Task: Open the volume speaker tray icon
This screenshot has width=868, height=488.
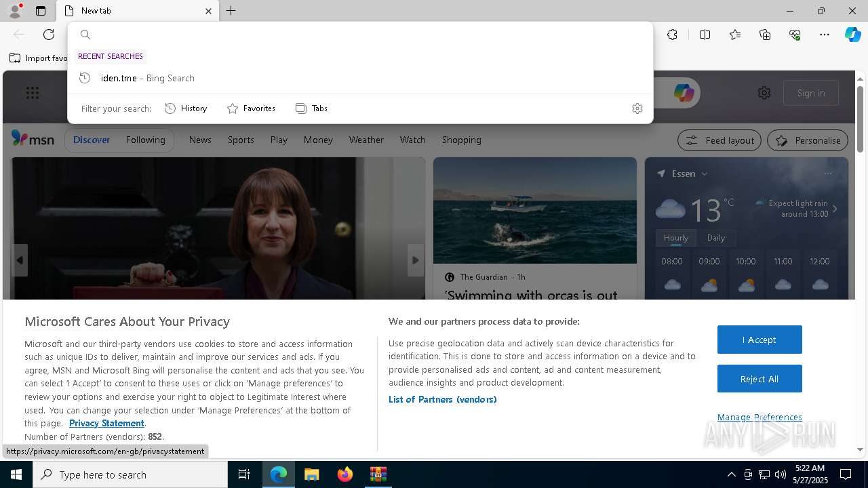Action: pos(781,474)
